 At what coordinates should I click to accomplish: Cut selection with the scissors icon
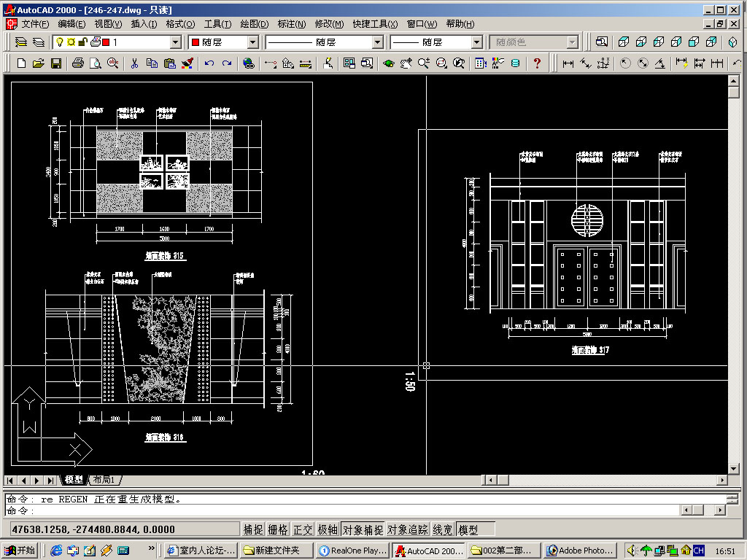pyautogui.click(x=134, y=63)
